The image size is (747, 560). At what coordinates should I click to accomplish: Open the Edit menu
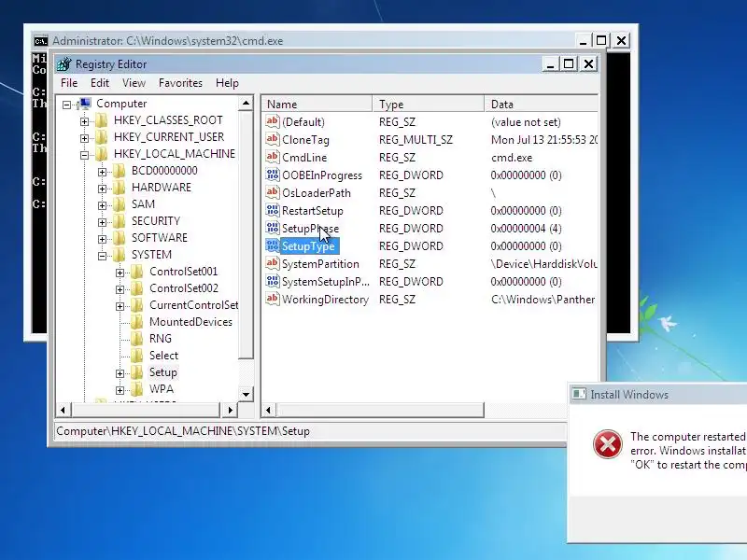(x=100, y=83)
